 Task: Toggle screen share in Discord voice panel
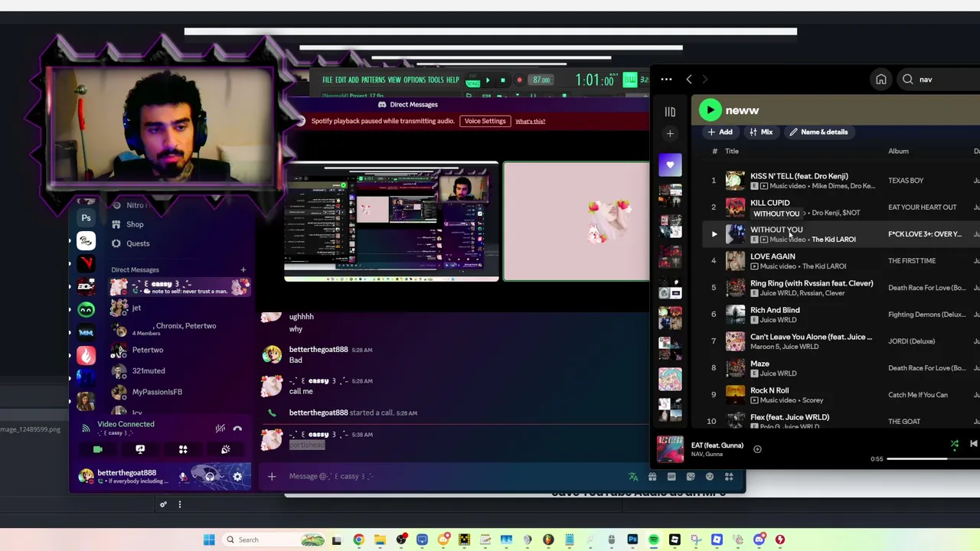point(140,449)
